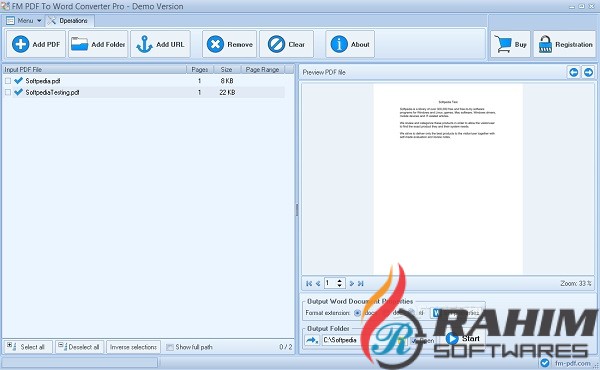This screenshot has height=370, width=600.
Task: Jump to the first preview page
Action: [309, 284]
